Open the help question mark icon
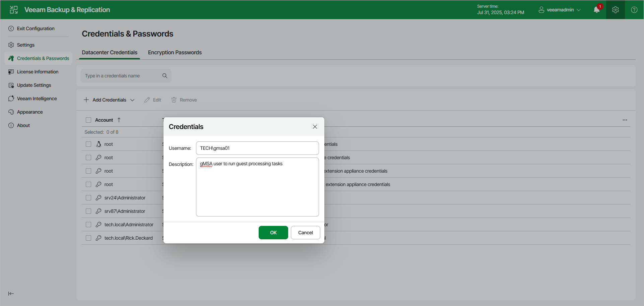This screenshot has height=306, width=644. pyautogui.click(x=634, y=10)
